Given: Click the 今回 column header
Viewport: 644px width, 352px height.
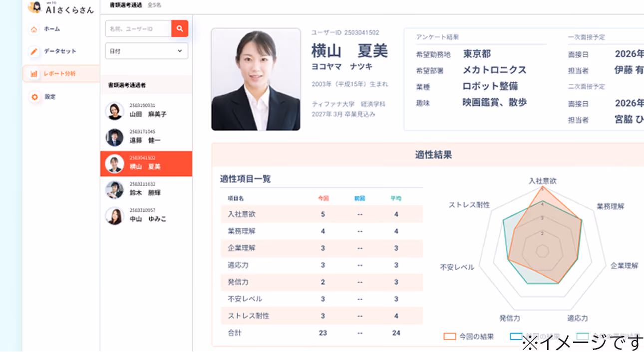Looking at the screenshot, I should click(x=323, y=198).
